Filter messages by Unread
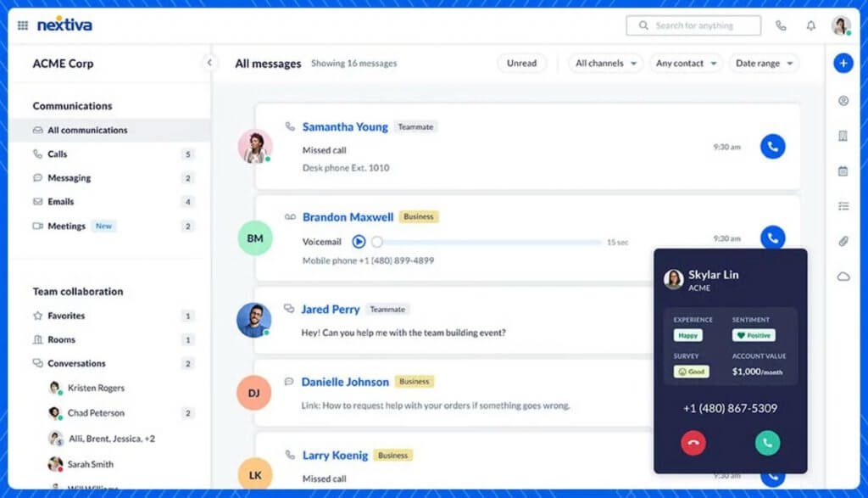The image size is (868, 498). pyautogui.click(x=522, y=63)
